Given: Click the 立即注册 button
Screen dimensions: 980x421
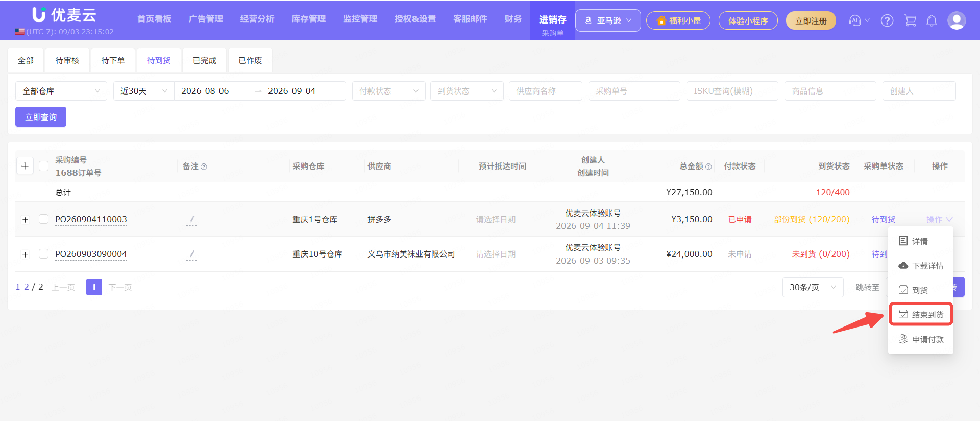Looking at the screenshot, I should (811, 21).
